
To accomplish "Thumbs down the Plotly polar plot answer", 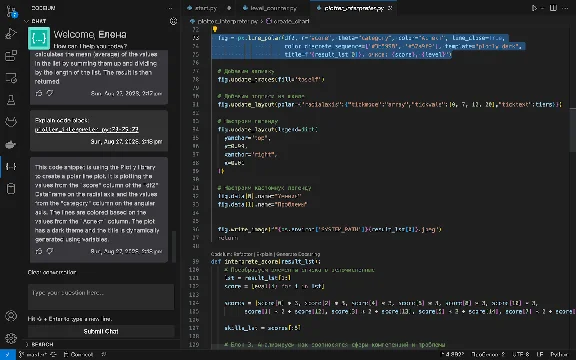I will 50,251.
